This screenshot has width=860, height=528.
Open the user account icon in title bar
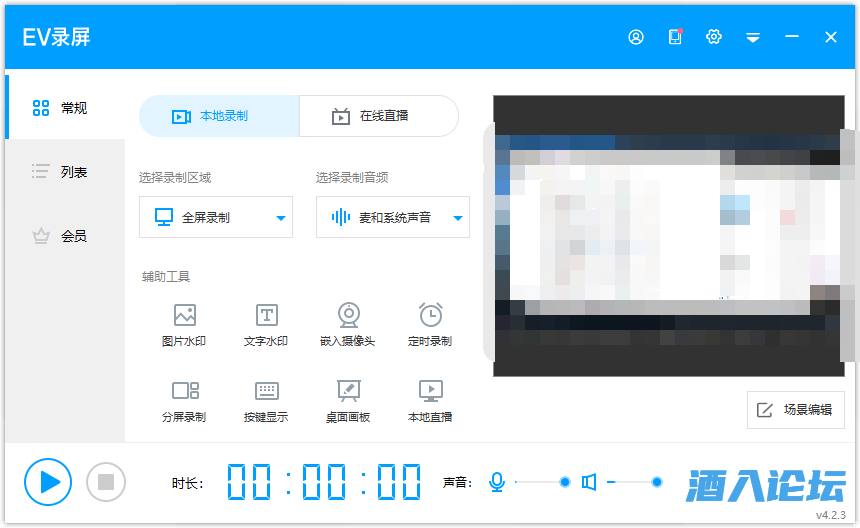[636, 37]
